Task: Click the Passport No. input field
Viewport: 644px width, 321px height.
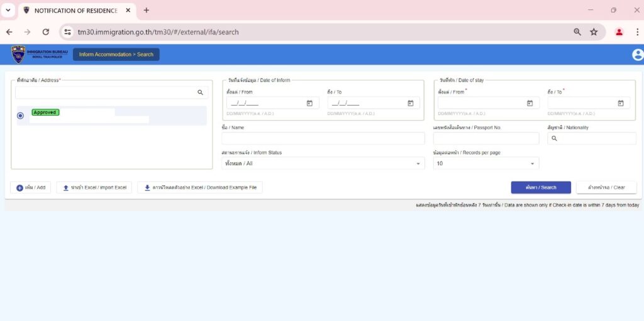Action: 486,138
